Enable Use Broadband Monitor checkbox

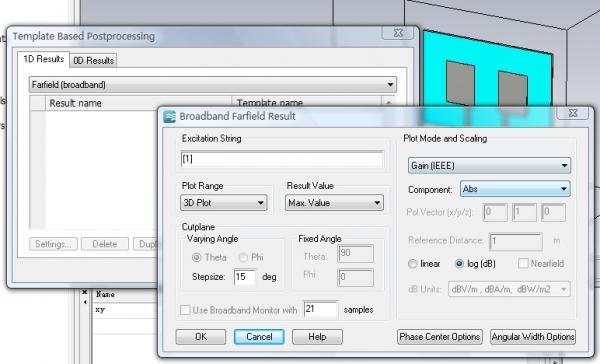point(185,310)
